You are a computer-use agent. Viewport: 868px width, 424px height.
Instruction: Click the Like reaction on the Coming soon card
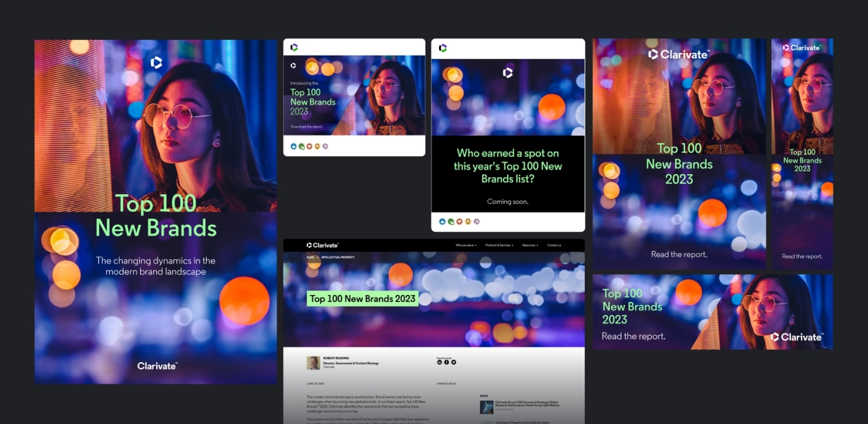pos(442,221)
